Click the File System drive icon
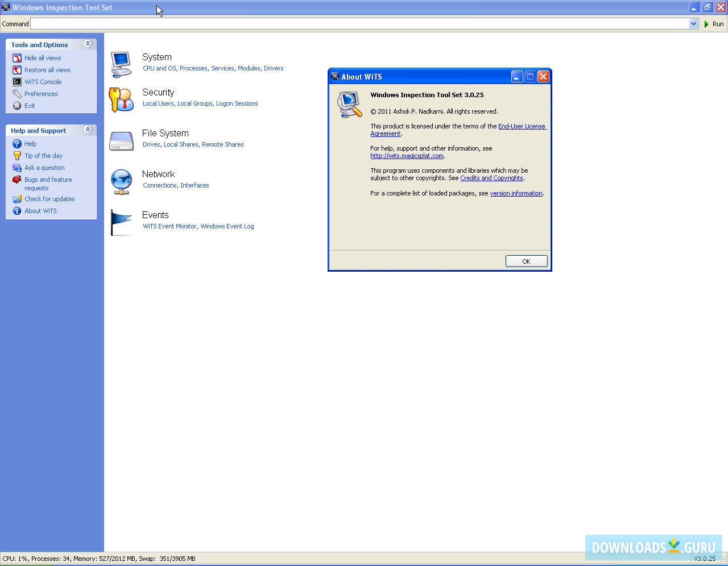The width and height of the screenshot is (728, 566). click(x=121, y=141)
